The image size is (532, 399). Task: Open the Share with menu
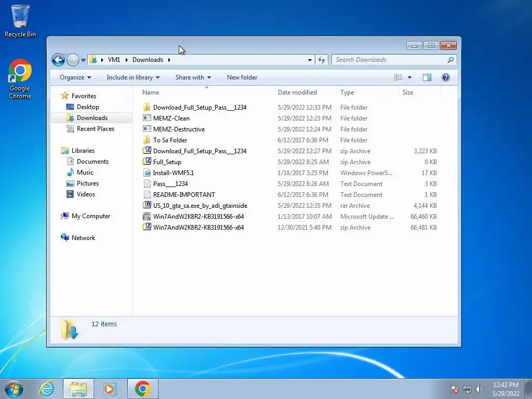[193, 77]
